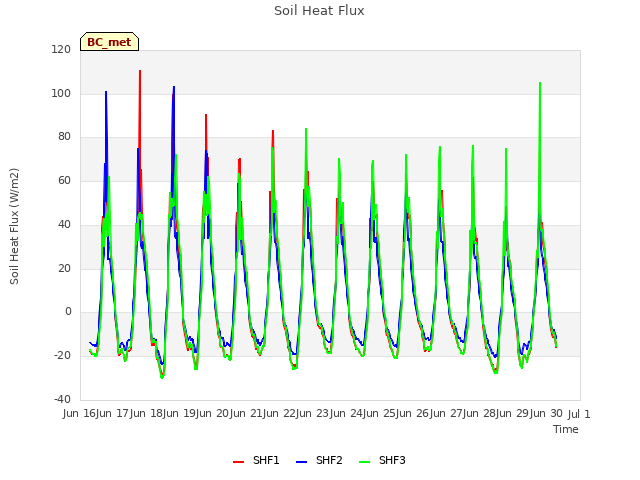Click the 25Jun x-axis tick label
640x480 pixels.
click(397, 414)
